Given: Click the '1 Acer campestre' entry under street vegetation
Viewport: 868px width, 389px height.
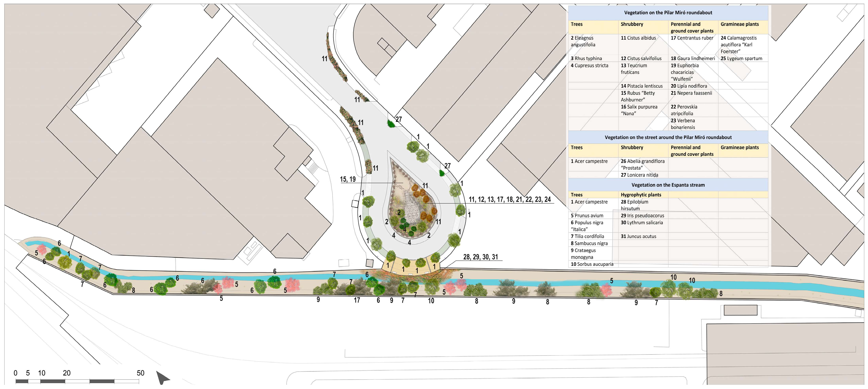Looking at the screenshot, I should pos(589,161).
